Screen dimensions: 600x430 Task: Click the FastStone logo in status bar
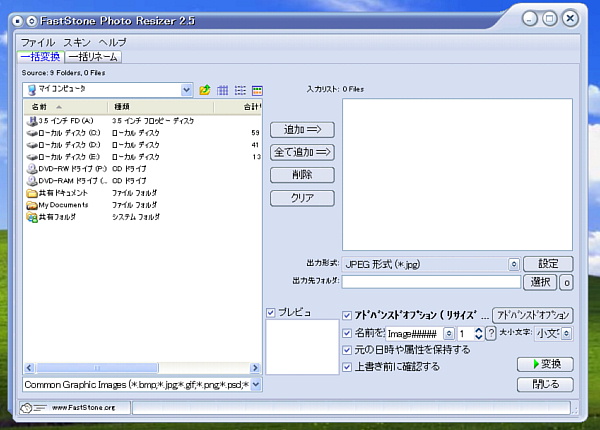tap(33, 408)
